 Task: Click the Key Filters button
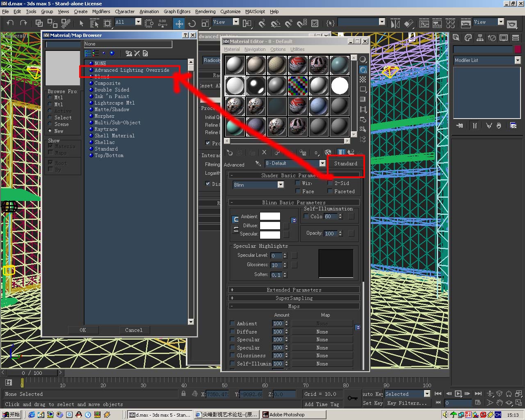coord(407,403)
